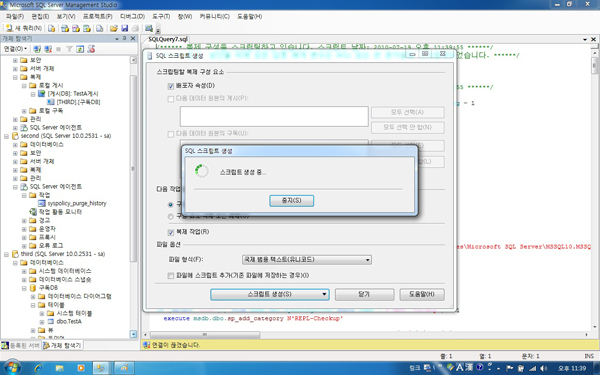Click the 모두 선택(A) button
Image resolution: width=600 pixels, height=375 pixels.
(408, 112)
